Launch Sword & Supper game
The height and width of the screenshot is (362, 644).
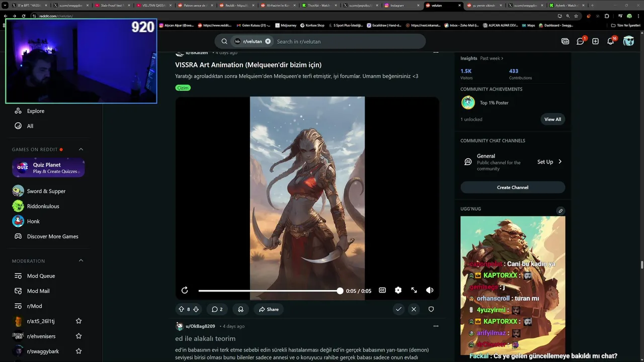(45, 191)
